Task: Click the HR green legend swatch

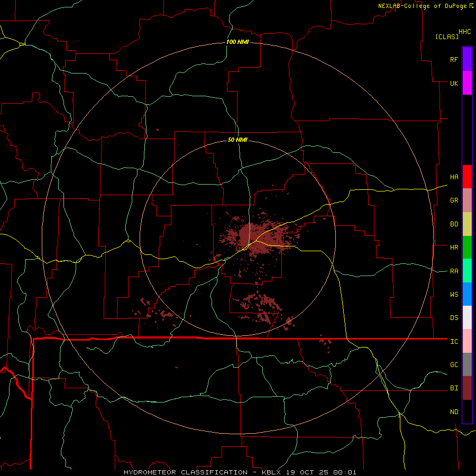Action: (x=467, y=248)
